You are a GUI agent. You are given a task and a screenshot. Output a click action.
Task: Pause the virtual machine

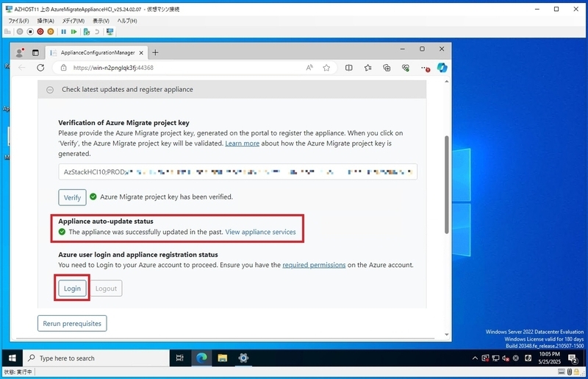[x=63, y=32]
